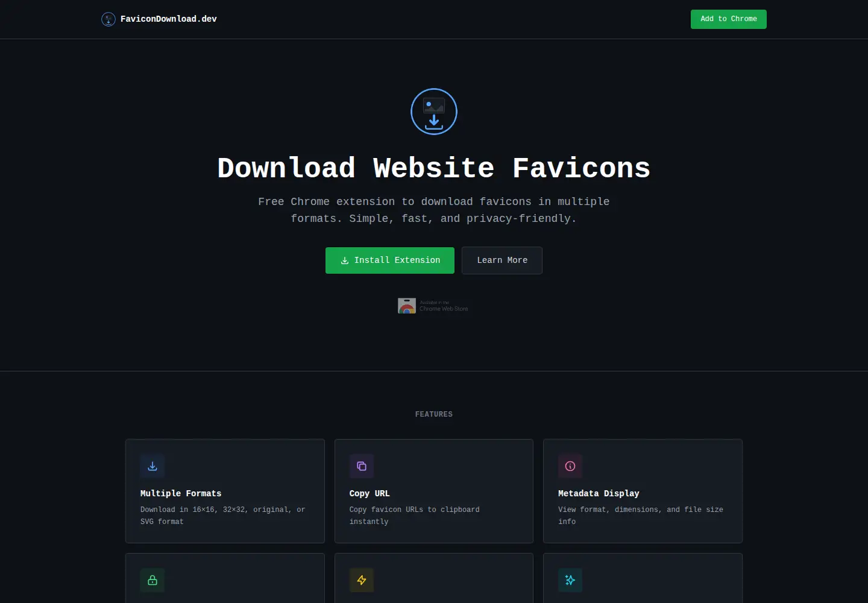The image size is (868, 603).
Task: Click the Multiple Formats download icon
Action: coord(153,466)
